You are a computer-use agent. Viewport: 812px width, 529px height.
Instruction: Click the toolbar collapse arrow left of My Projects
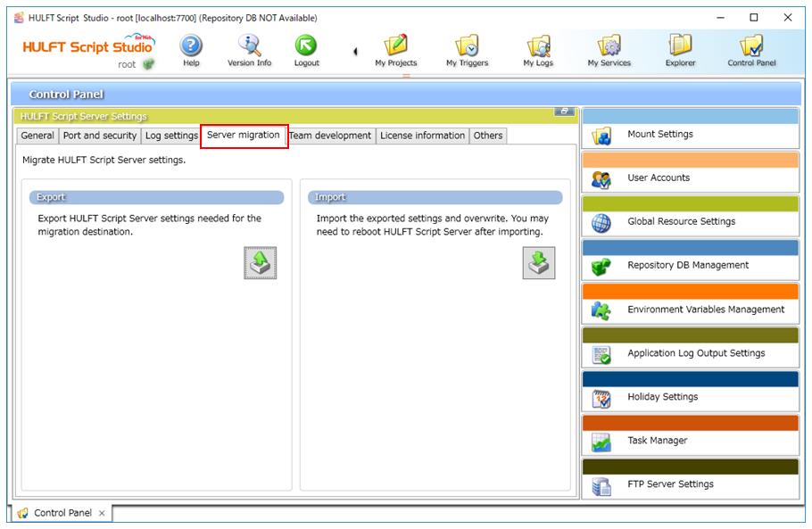[355, 51]
